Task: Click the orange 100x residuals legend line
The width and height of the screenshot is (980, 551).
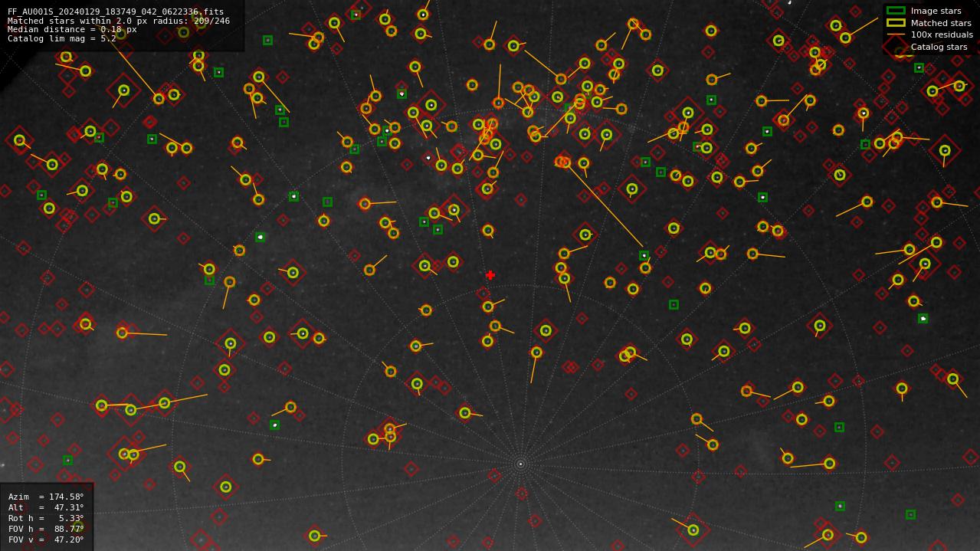Action: pos(896,34)
